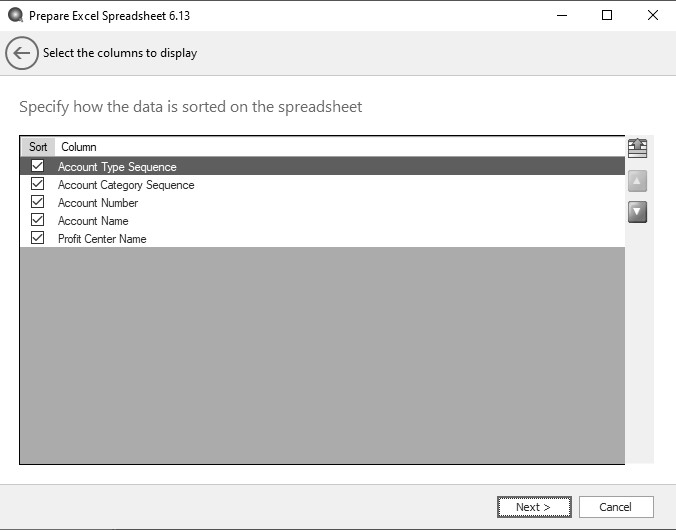The width and height of the screenshot is (676, 530).
Task: Close the Prepare Excel Spreadsheet window
Action: click(653, 16)
